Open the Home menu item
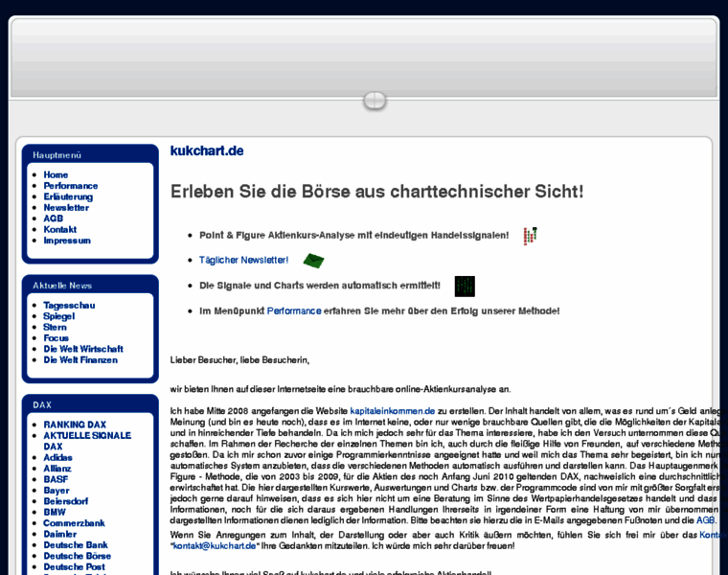 pyautogui.click(x=56, y=174)
